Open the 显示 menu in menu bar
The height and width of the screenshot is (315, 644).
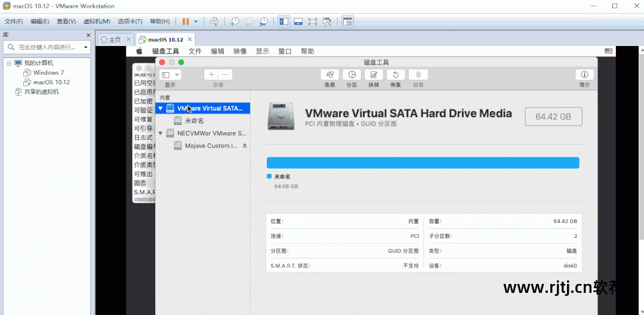(x=263, y=51)
